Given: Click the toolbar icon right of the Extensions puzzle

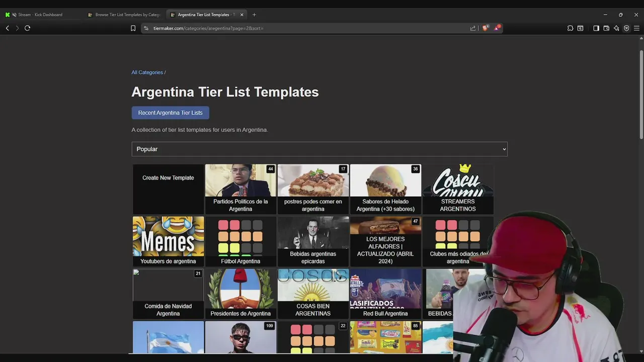Looking at the screenshot, I should [580, 28].
